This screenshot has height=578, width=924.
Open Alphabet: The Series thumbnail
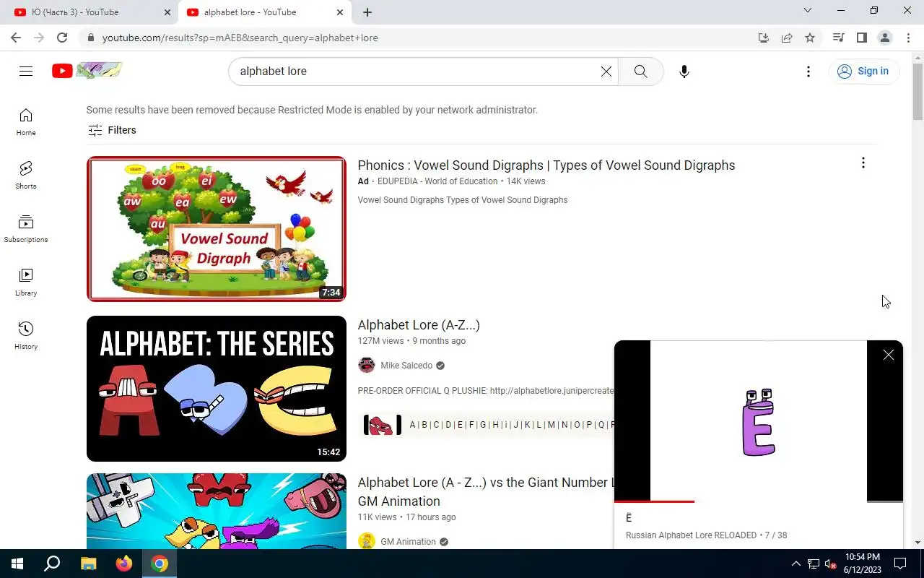217,389
